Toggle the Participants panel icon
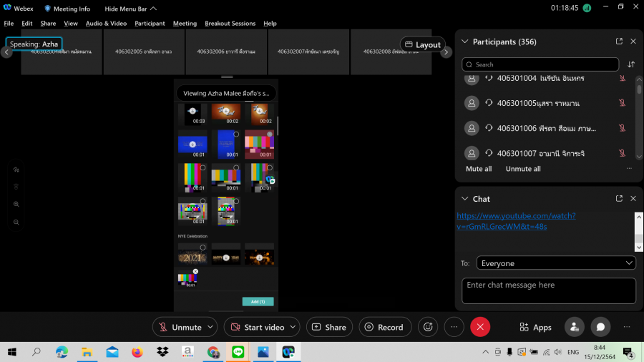This screenshot has height=362, width=644. tap(574, 327)
